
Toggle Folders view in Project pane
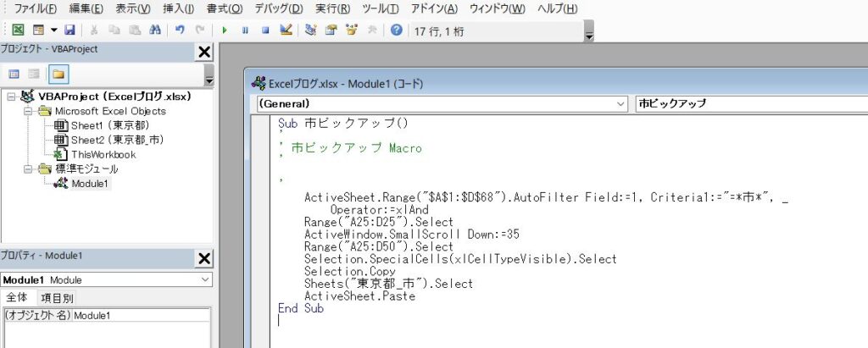tap(58, 75)
